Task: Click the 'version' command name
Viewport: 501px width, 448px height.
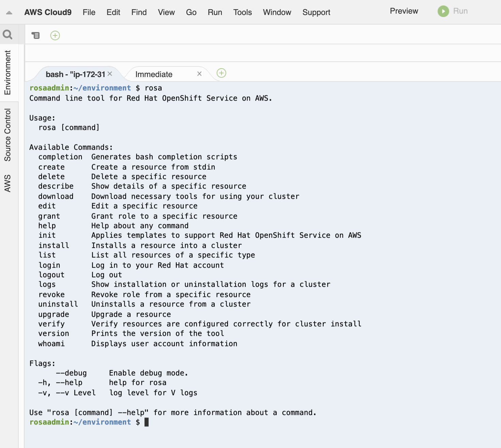Action: click(x=54, y=333)
